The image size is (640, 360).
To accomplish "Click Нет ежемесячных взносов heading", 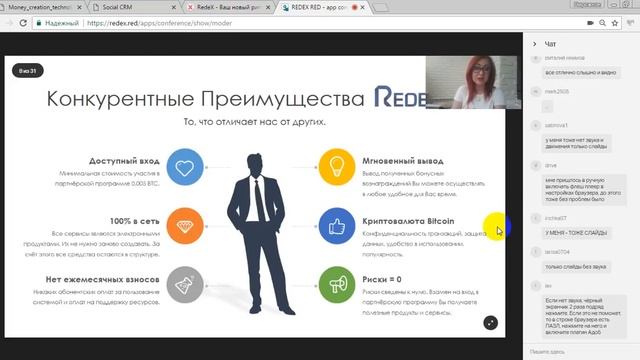I will 102,280.
